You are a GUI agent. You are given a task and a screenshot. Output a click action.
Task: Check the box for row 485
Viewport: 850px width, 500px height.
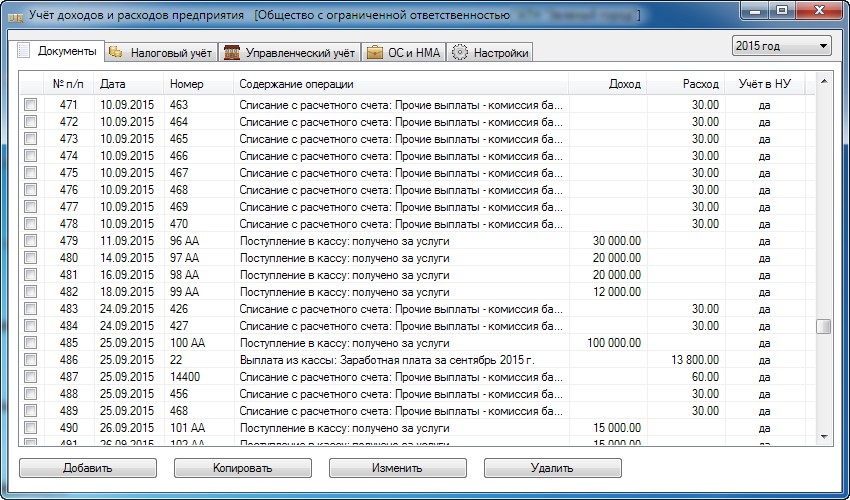pyautogui.click(x=30, y=343)
